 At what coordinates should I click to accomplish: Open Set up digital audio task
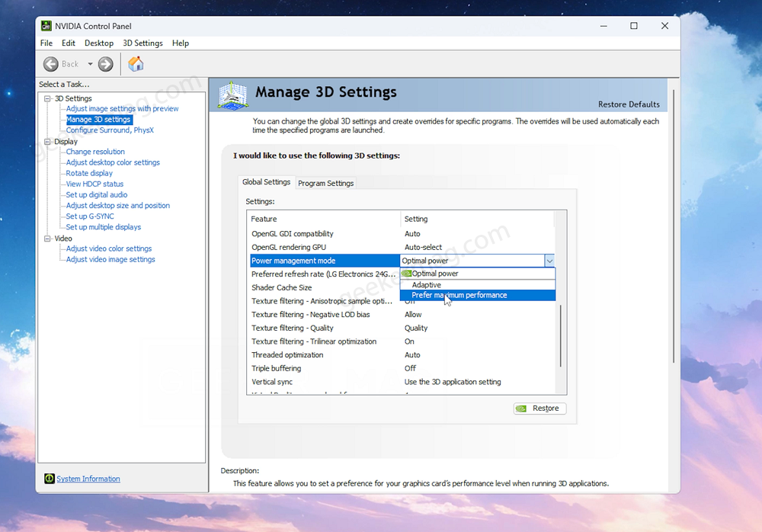[97, 194]
